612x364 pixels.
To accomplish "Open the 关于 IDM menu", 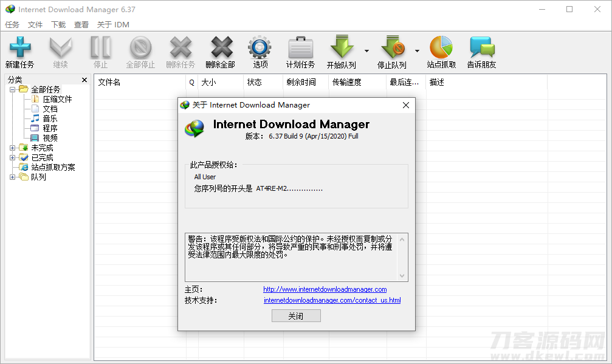I will pos(113,24).
